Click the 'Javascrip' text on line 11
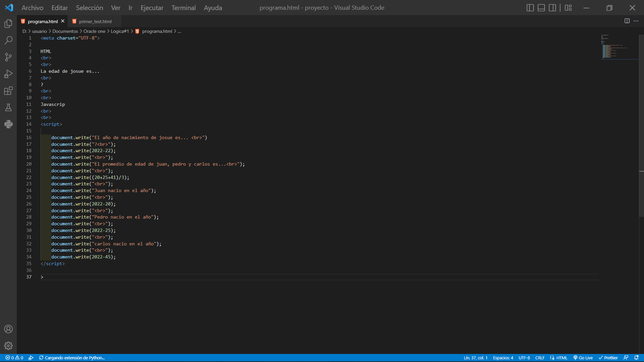The height and width of the screenshot is (362, 644). click(x=53, y=104)
